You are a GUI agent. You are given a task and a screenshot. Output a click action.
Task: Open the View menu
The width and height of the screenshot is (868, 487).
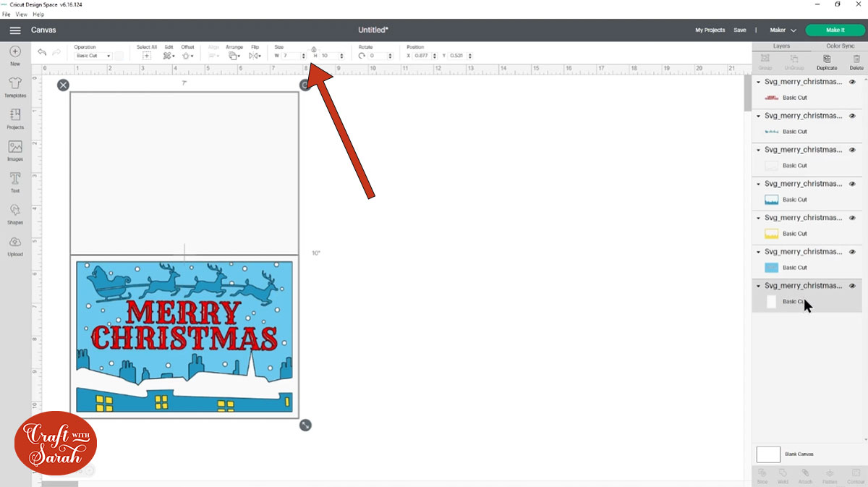coord(21,14)
